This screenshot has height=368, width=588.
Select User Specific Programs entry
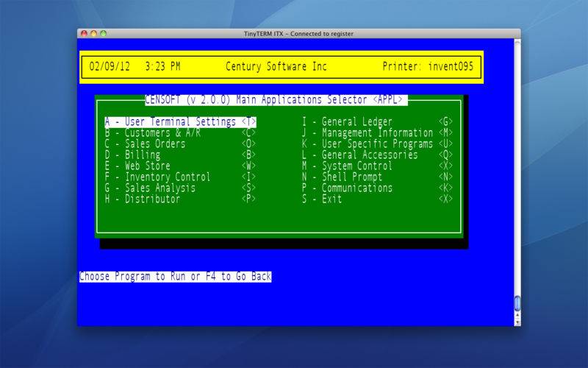[x=377, y=144]
